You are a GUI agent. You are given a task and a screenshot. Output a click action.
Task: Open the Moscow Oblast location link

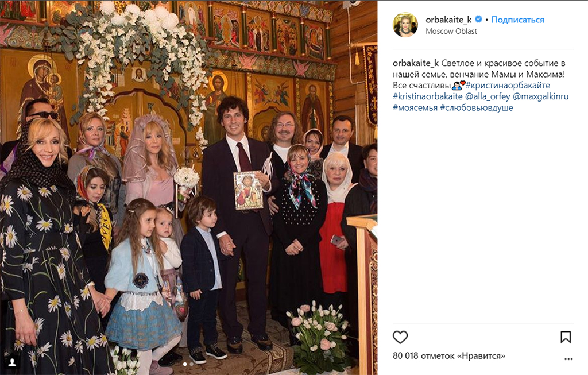pyautogui.click(x=451, y=31)
